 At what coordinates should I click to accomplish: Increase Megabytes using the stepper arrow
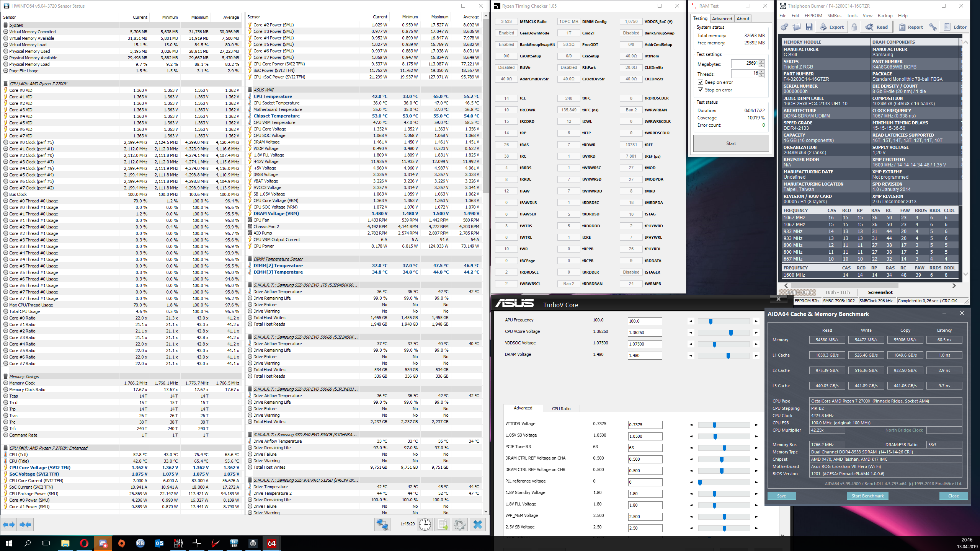(762, 62)
